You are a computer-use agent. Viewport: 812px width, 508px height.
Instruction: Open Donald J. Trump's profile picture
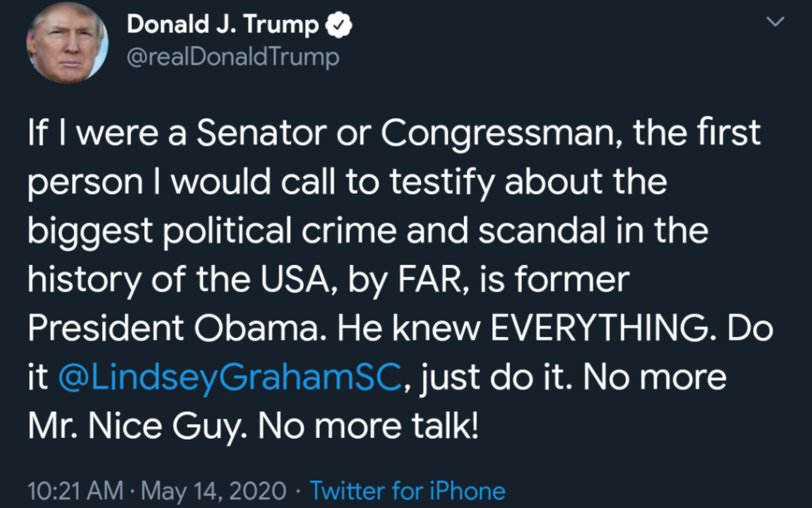(67, 43)
